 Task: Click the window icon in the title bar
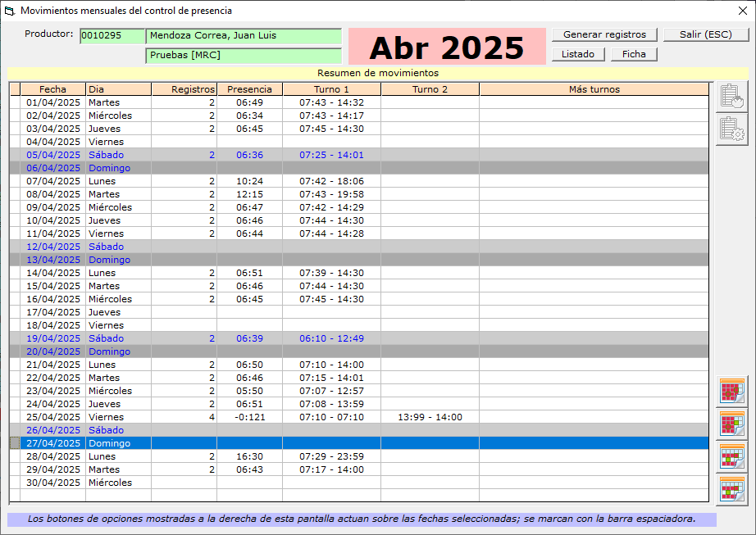(x=10, y=11)
